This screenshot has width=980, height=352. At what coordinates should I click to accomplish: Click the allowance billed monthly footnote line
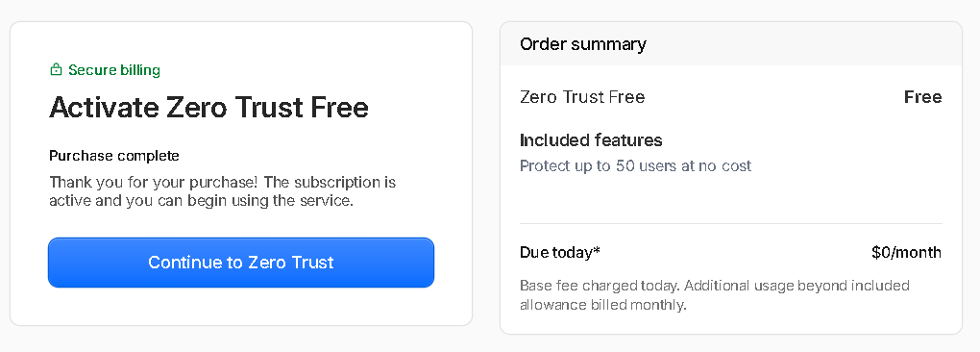(602, 306)
